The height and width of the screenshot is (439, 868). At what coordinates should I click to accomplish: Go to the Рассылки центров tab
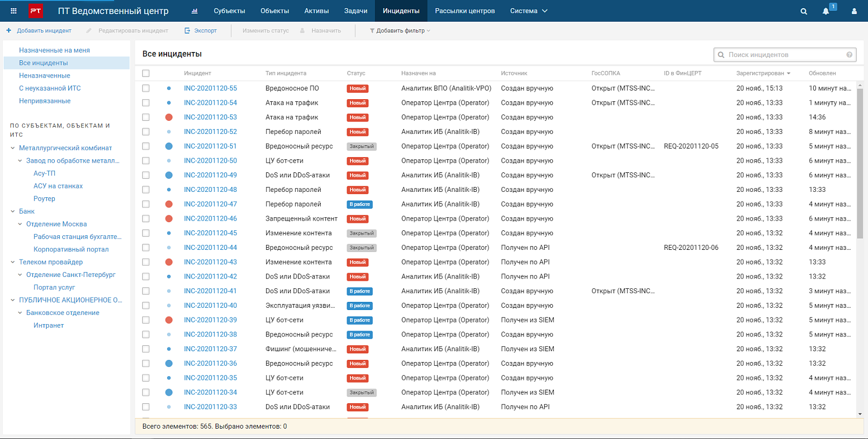click(465, 11)
